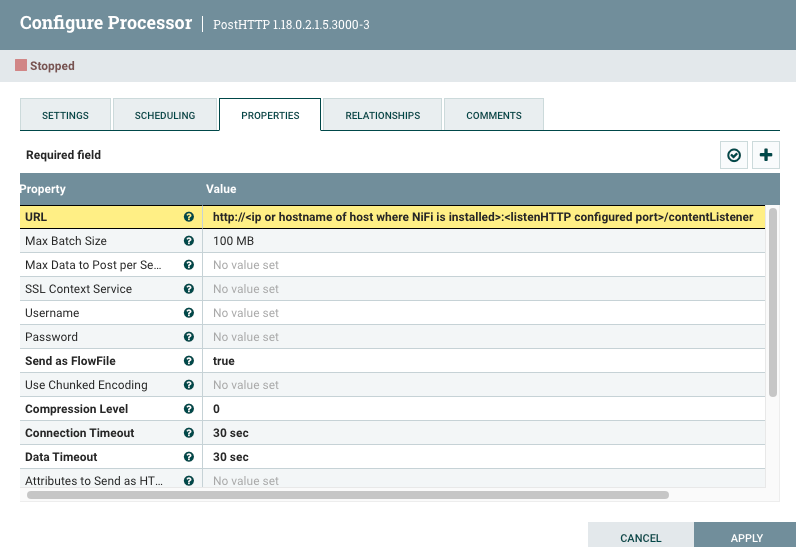Set Attributes to Send as HTTP value
Viewport: 796px width, 547px height.
[484, 478]
